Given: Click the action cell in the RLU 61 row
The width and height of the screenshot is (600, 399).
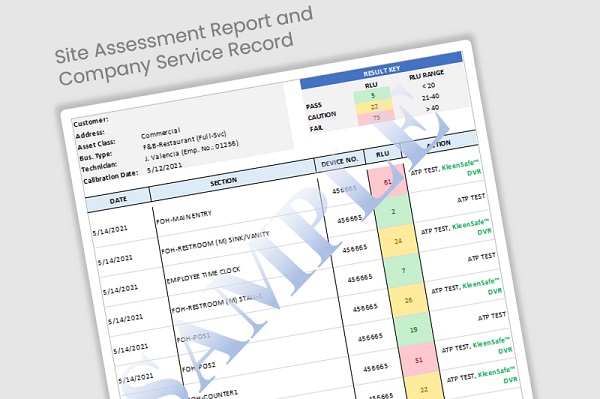Looking at the screenshot, I should click(x=446, y=169).
